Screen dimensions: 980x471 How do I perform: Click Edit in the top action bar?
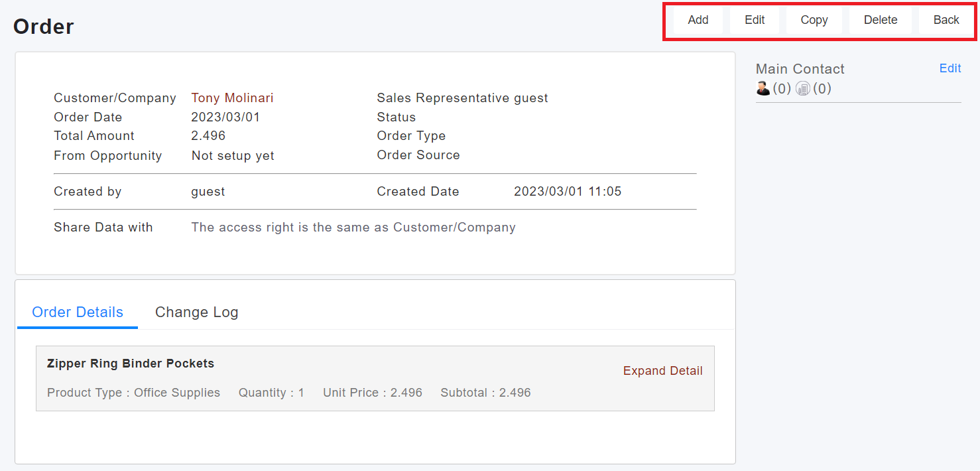click(x=755, y=20)
